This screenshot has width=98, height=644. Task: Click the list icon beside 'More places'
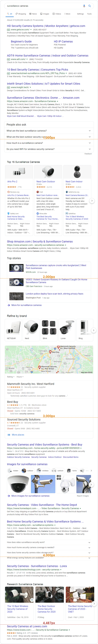tap(9, 435)
